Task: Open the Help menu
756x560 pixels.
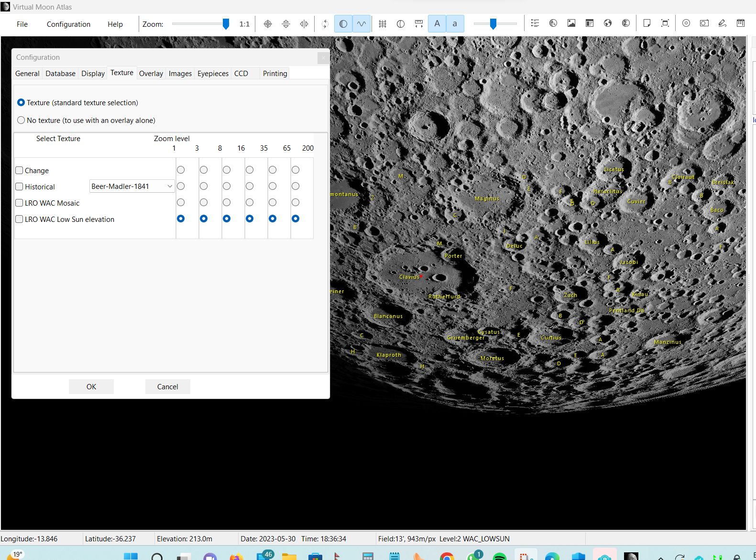Action: (115, 24)
